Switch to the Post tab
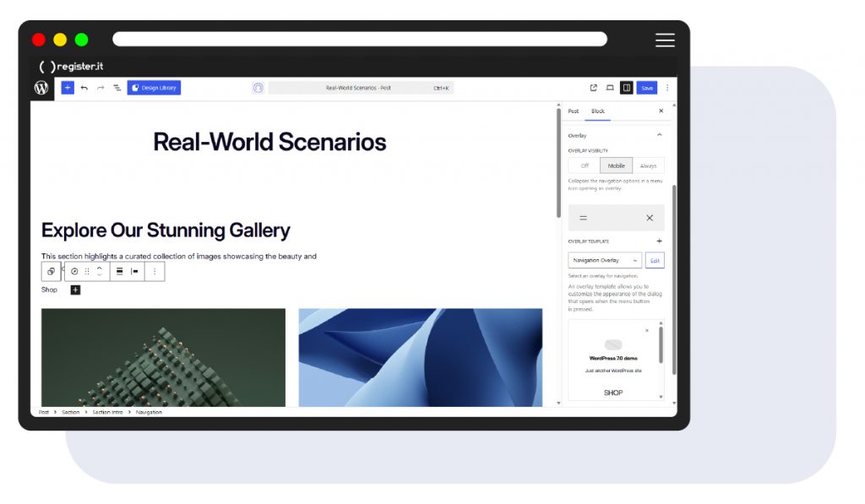The height and width of the screenshot is (504, 865). coord(574,111)
